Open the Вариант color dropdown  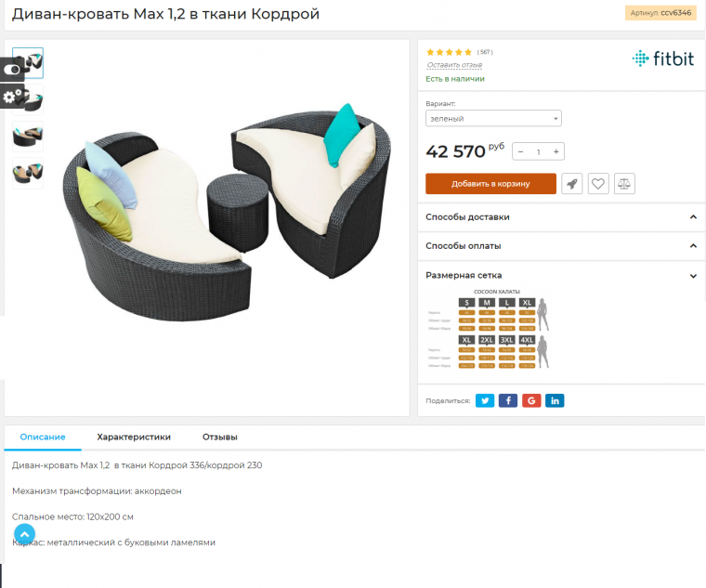pos(493,118)
